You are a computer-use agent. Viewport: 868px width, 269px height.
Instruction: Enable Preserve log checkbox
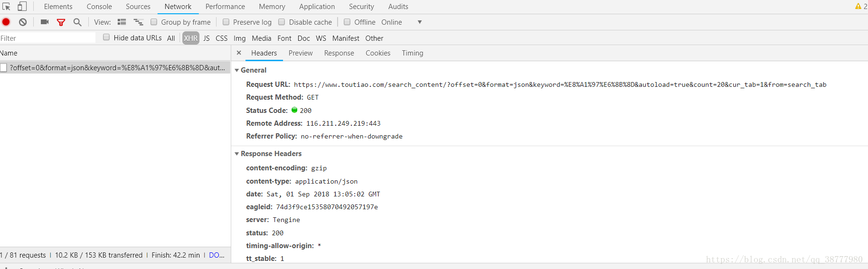[226, 22]
